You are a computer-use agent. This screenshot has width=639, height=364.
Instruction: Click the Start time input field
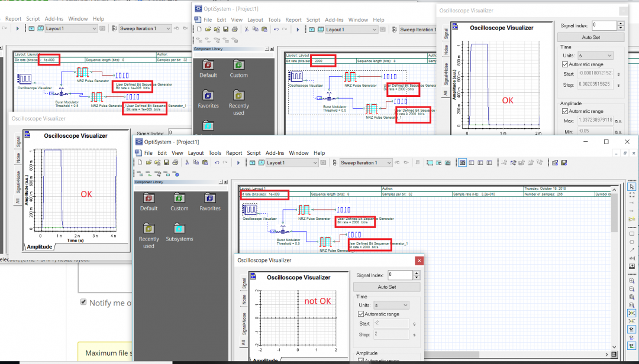(x=390, y=324)
